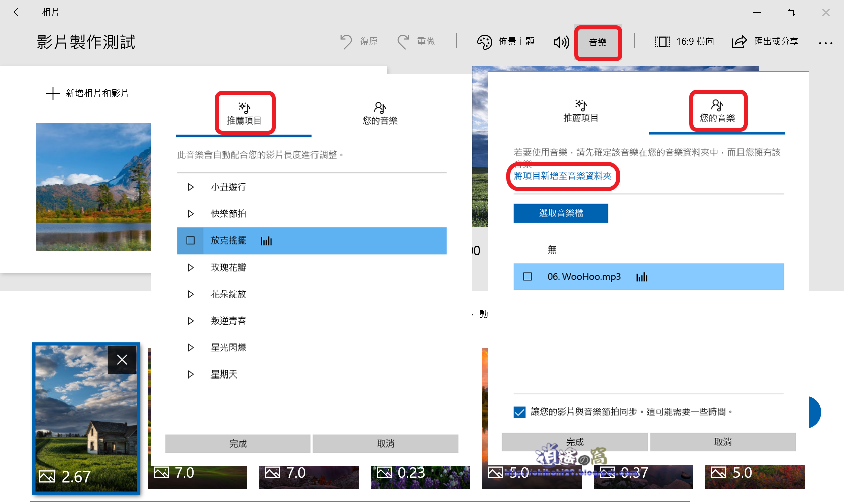Play the 星期天 track preview
The height and width of the screenshot is (504, 844).
click(x=190, y=374)
